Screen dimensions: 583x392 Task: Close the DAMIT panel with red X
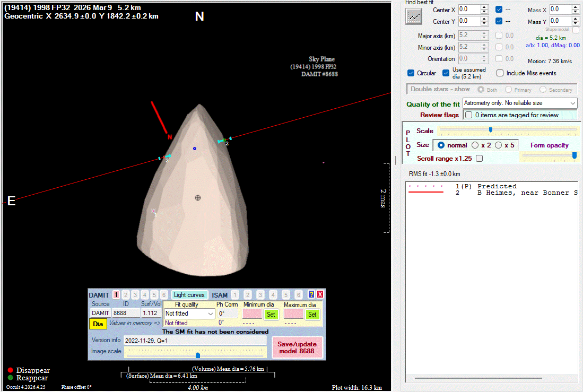[x=320, y=294]
